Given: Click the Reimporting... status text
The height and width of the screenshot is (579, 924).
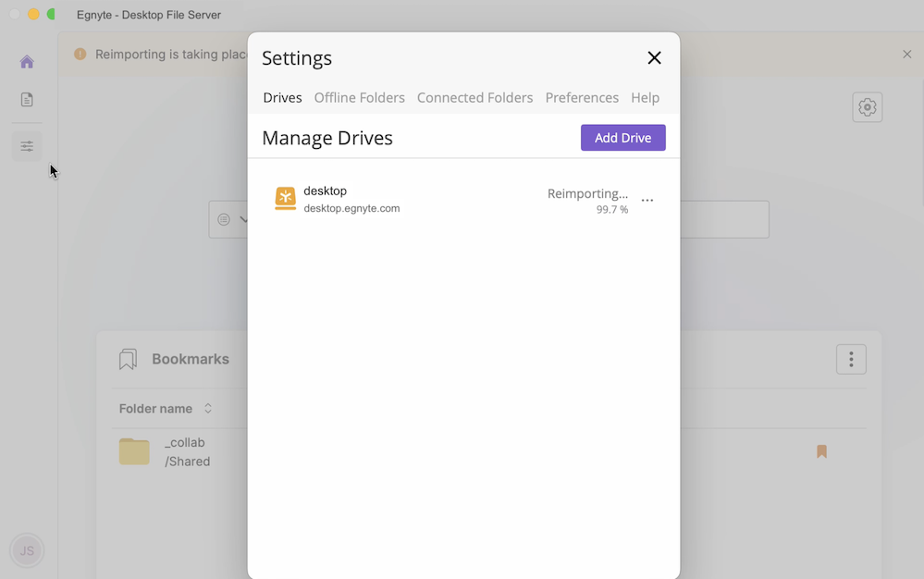Looking at the screenshot, I should pyautogui.click(x=587, y=194).
